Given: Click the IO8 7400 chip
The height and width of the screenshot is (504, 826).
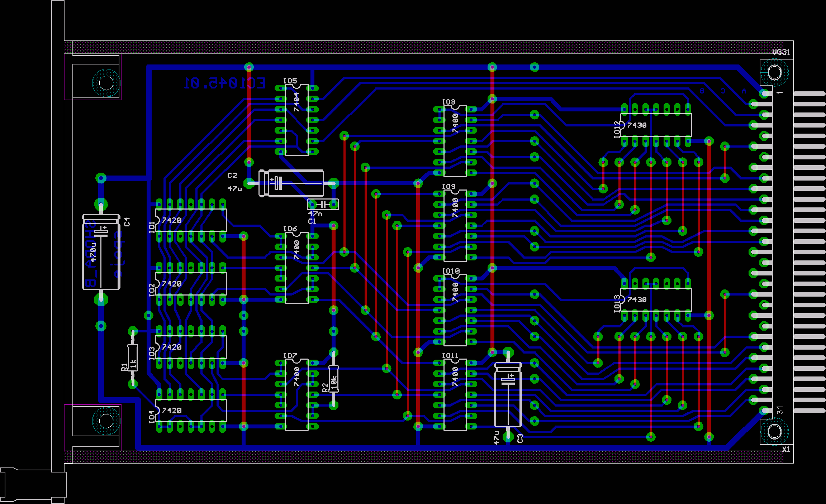Looking at the screenshot, I should pyautogui.click(x=455, y=141).
